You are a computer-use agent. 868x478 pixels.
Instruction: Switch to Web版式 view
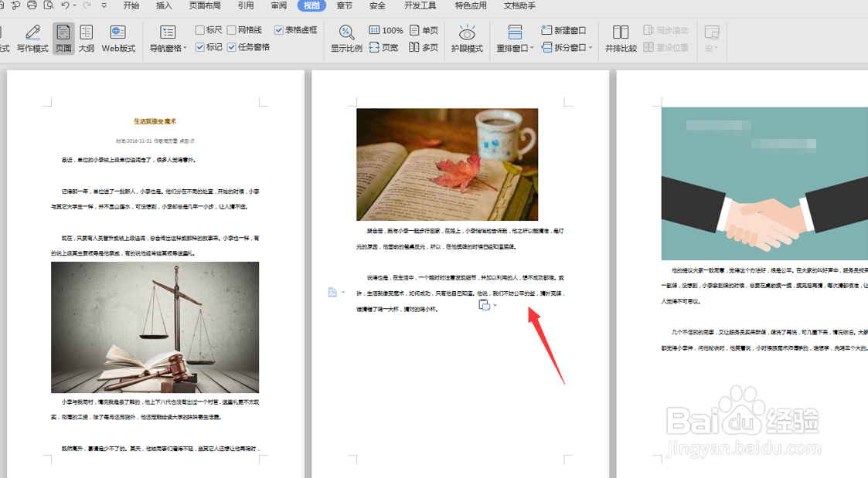(118, 38)
